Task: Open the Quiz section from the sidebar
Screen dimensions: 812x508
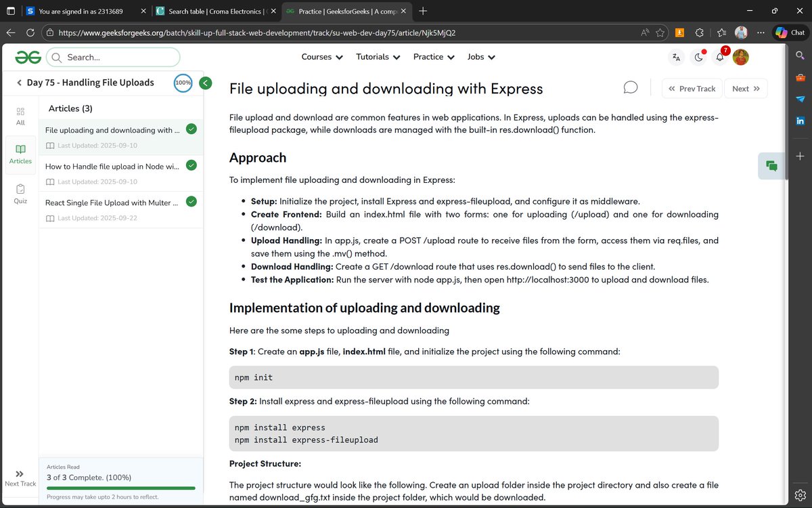Action: point(20,194)
